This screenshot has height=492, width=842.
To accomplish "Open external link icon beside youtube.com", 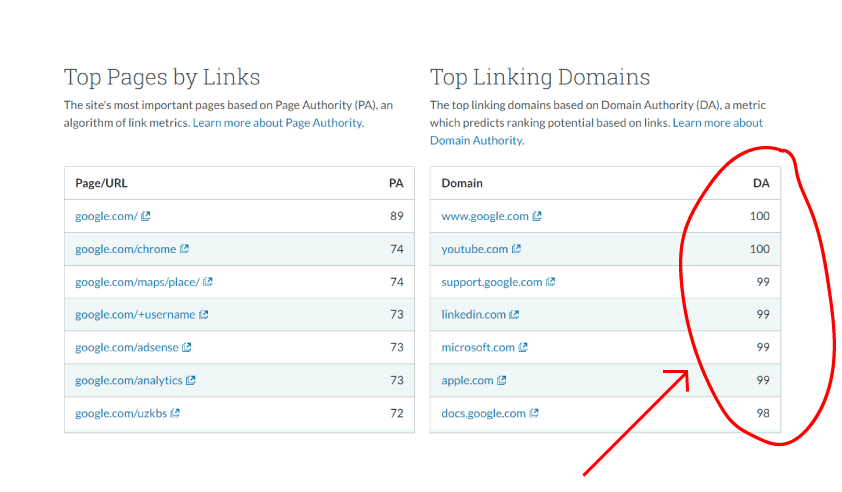I will tap(516, 249).
